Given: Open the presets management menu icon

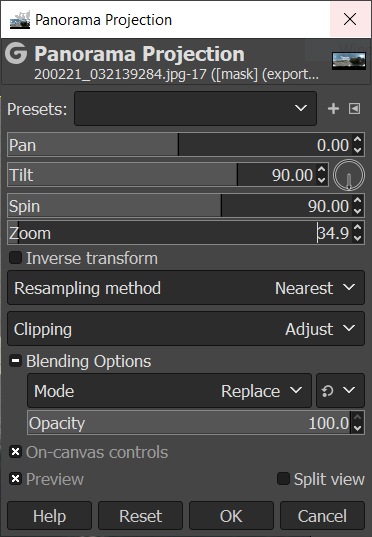Looking at the screenshot, I should click(355, 109).
